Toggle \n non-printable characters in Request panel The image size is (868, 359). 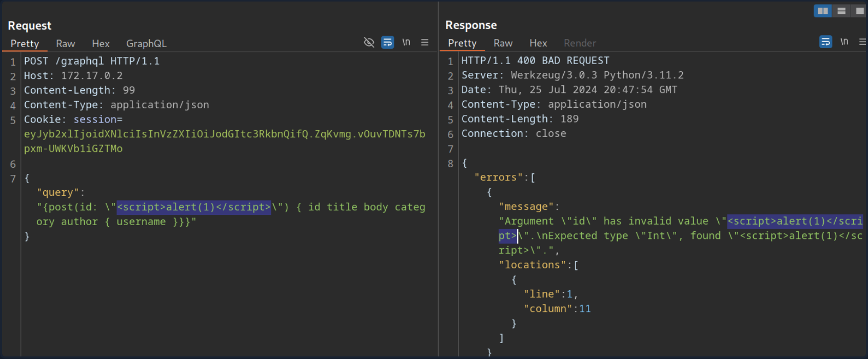click(x=406, y=42)
